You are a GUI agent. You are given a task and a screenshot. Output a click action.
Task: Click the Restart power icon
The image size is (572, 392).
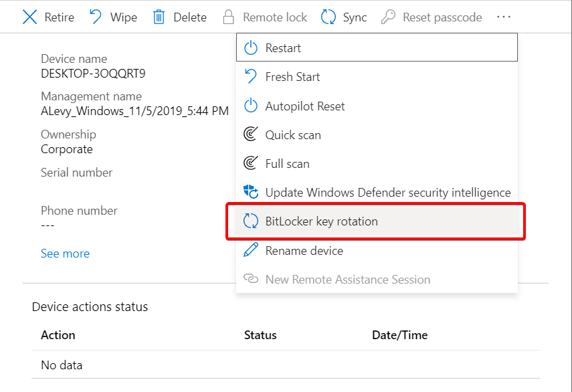251,47
